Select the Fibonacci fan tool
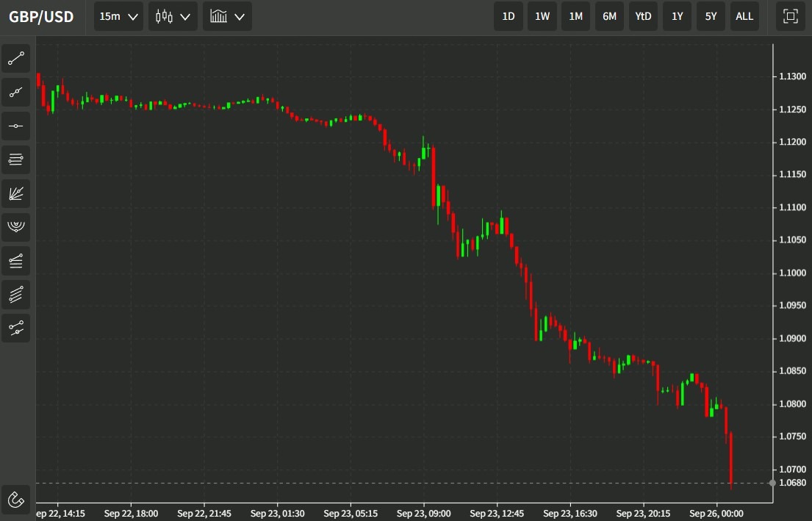Viewport: 812px width, 521px height. (x=15, y=194)
